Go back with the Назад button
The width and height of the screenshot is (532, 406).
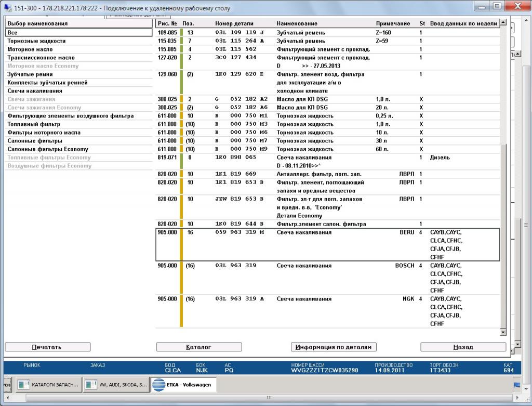(x=463, y=347)
